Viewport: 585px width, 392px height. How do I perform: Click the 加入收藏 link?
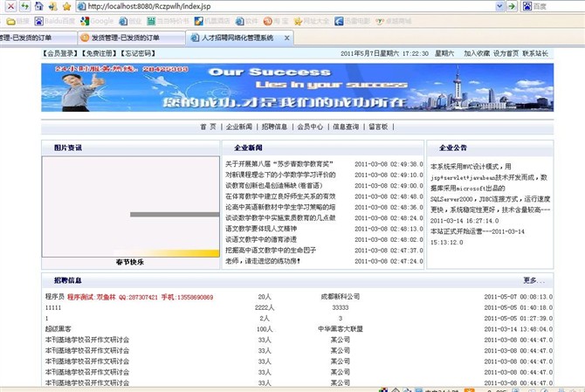477,53
